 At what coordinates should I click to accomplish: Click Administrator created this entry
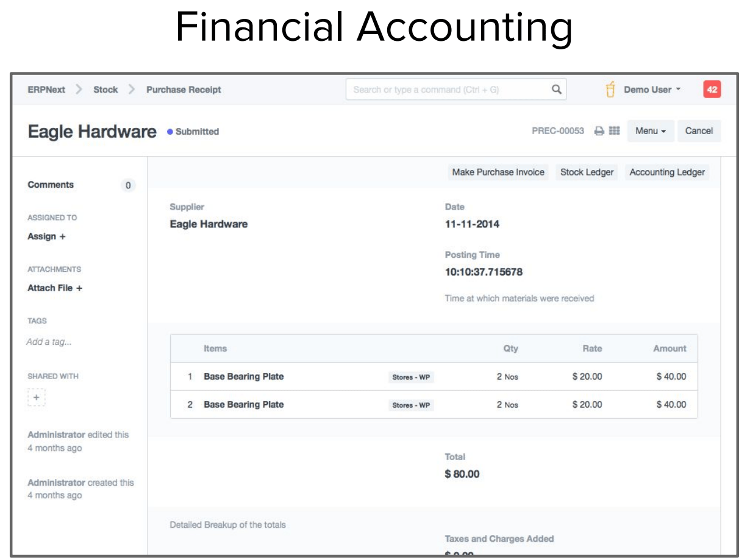(x=80, y=489)
